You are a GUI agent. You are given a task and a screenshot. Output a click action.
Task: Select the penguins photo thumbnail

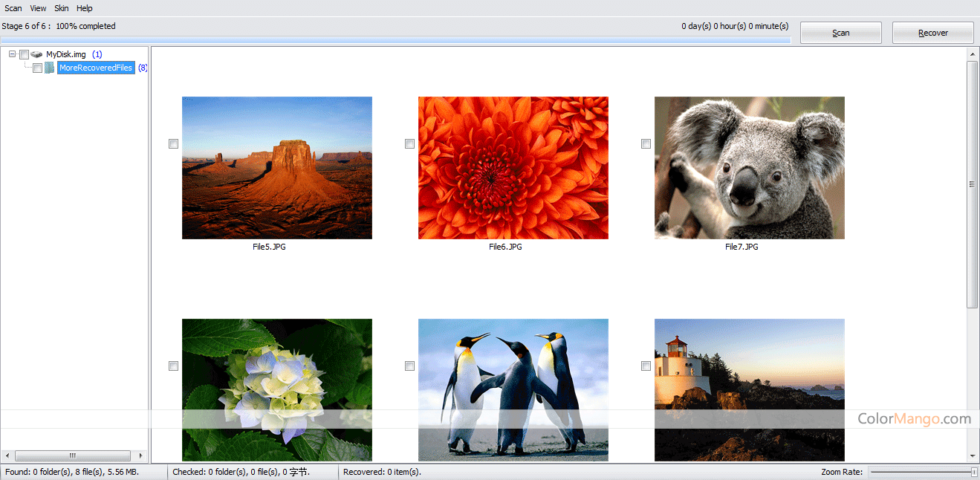pyautogui.click(x=513, y=389)
